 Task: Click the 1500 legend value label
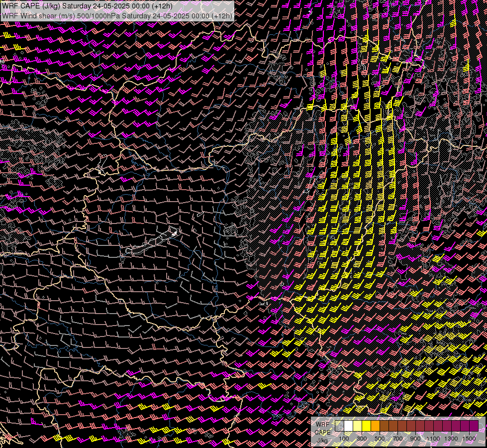pyautogui.click(x=469, y=439)
